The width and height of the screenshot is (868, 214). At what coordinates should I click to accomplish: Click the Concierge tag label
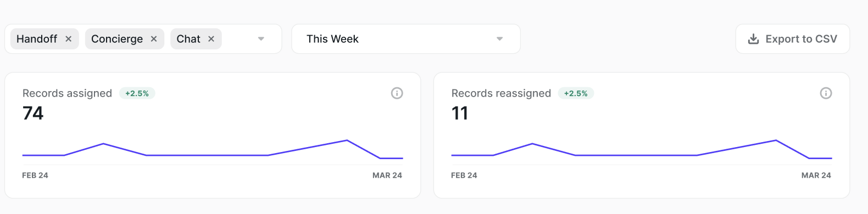click(x=117, y=39)
